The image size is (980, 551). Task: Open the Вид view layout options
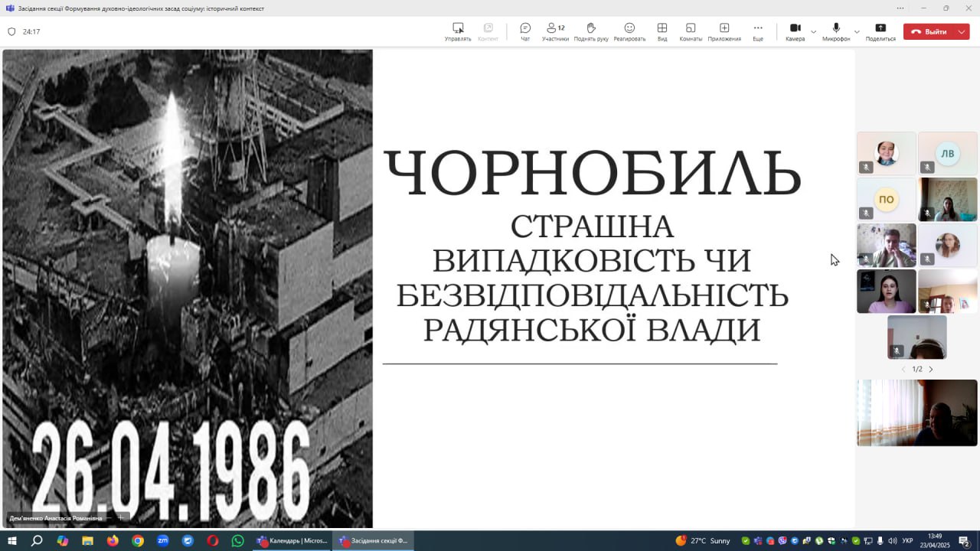pyautogui.click(x=662, y=31)
